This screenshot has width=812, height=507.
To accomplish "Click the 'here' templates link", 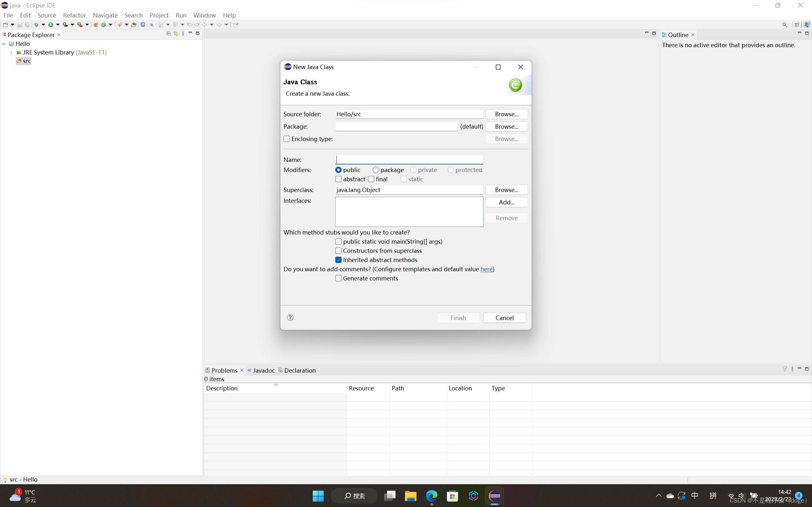I will tap(486, 269).
